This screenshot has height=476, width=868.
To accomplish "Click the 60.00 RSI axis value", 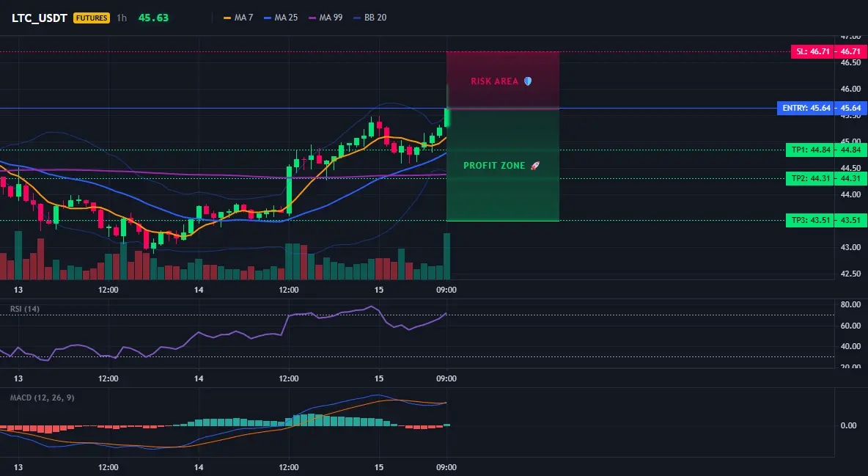I will (851, 325).
